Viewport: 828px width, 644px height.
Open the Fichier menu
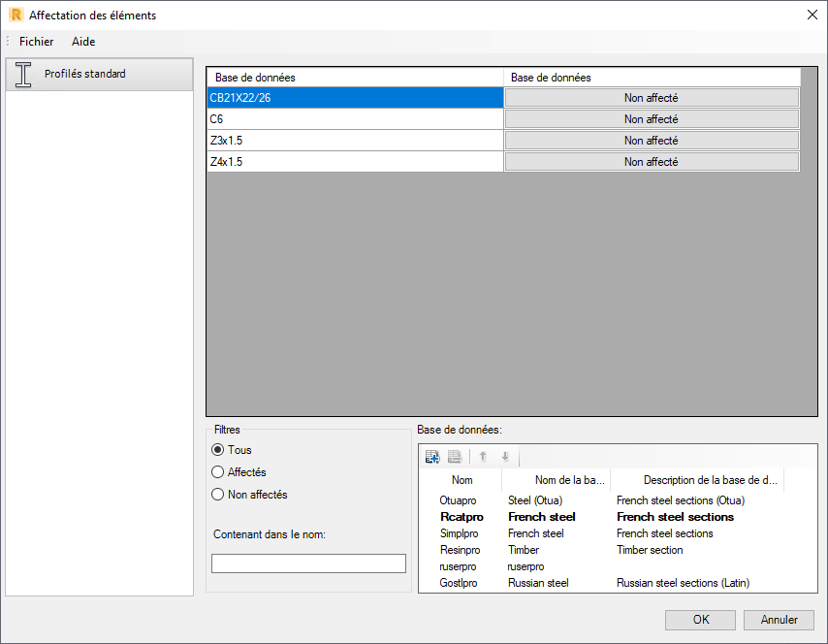pos(37,41)
